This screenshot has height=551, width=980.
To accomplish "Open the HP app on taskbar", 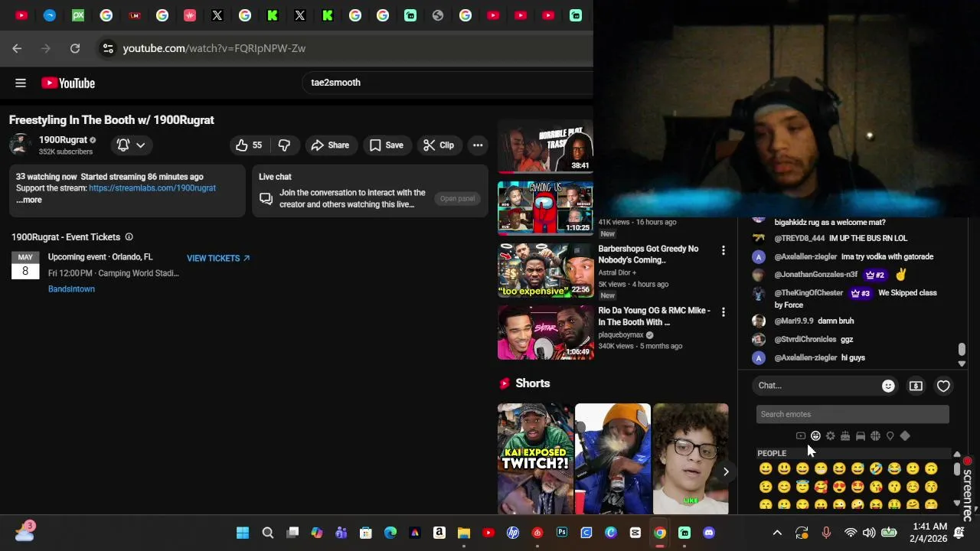I will click(513, 533).
